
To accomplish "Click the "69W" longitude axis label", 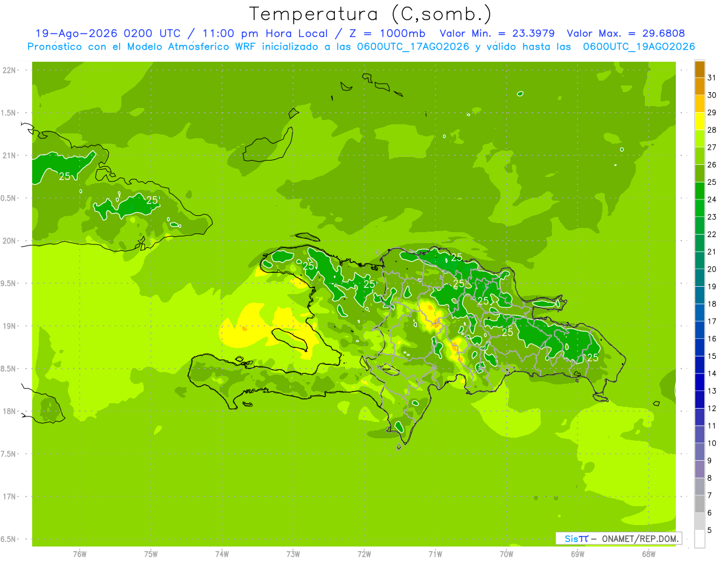I will click(x=578, y=554).
